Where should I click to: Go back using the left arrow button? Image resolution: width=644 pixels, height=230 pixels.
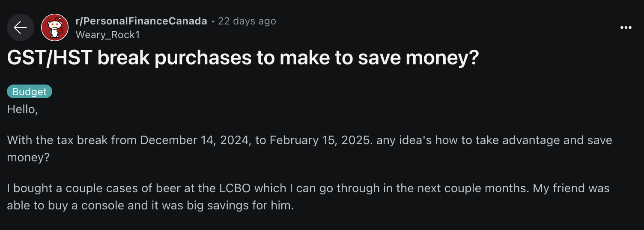point(21,27)
